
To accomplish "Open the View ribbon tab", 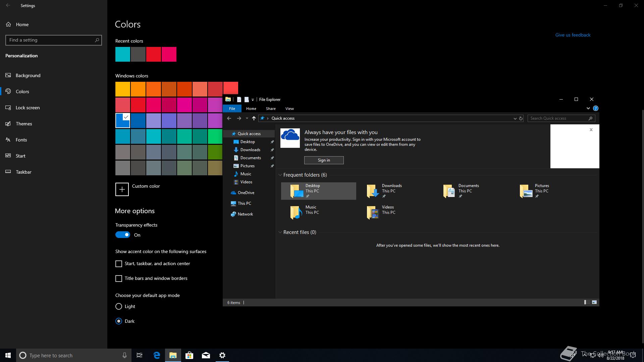I will click(289, 109).
